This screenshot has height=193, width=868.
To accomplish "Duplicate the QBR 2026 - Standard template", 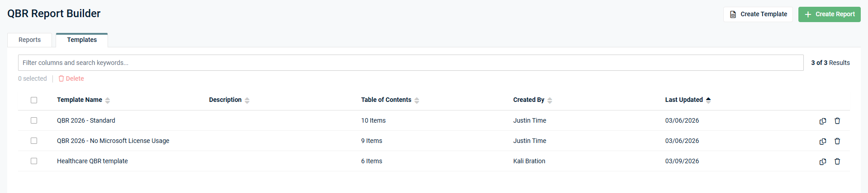I will pos(822,121).
